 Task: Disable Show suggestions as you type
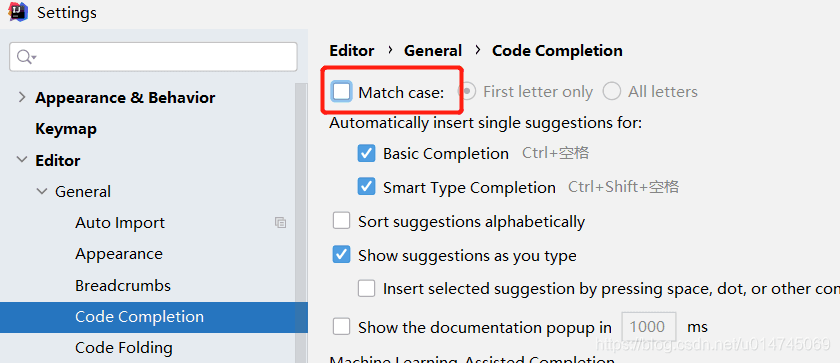pos(341,254)
